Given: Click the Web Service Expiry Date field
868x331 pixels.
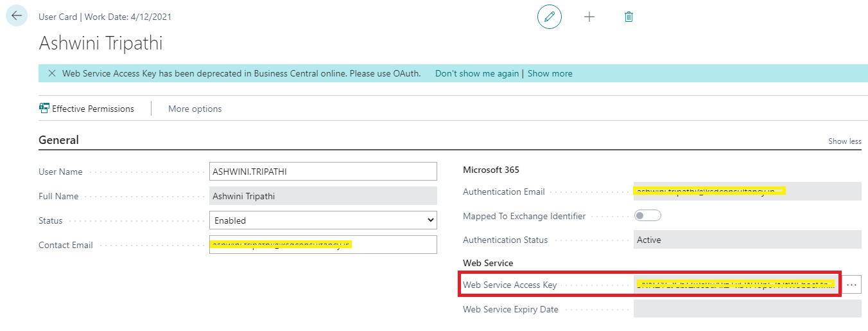Looking at the screenshot, I should (x=747, y=309).
